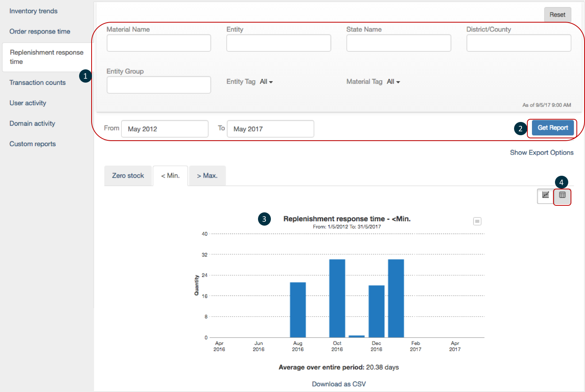Focus the Material Name field

(x=159, y=43)
